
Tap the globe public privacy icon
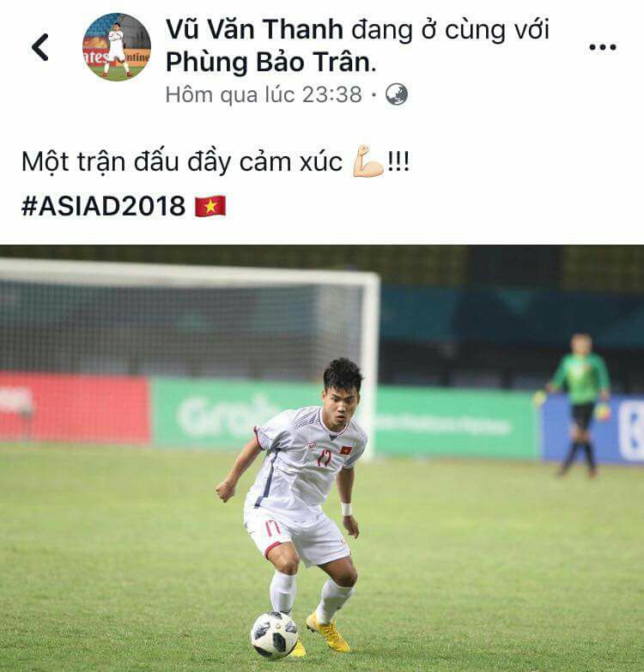pos(396,94)
